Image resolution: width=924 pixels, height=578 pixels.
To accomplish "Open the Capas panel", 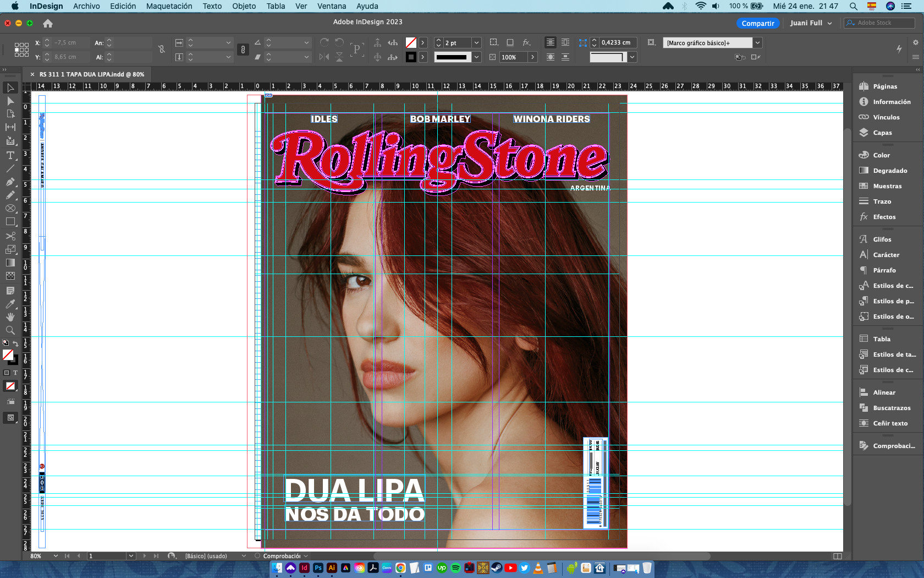I will pyautogui.click(x=882, y=133).
